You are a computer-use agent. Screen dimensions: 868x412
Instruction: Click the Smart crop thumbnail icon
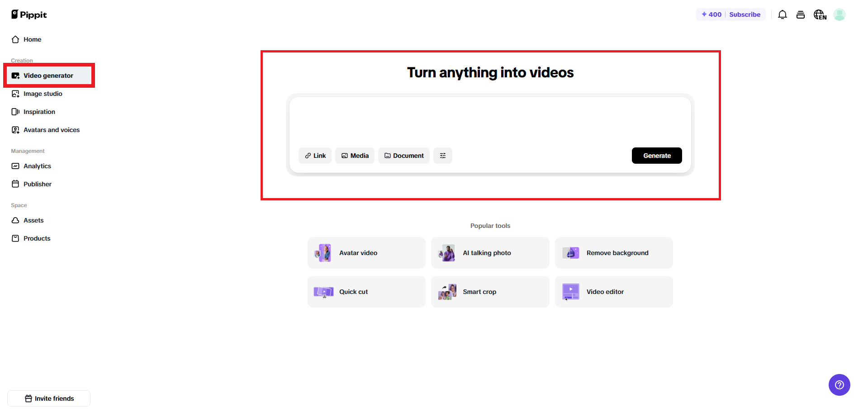click(447, 292)
